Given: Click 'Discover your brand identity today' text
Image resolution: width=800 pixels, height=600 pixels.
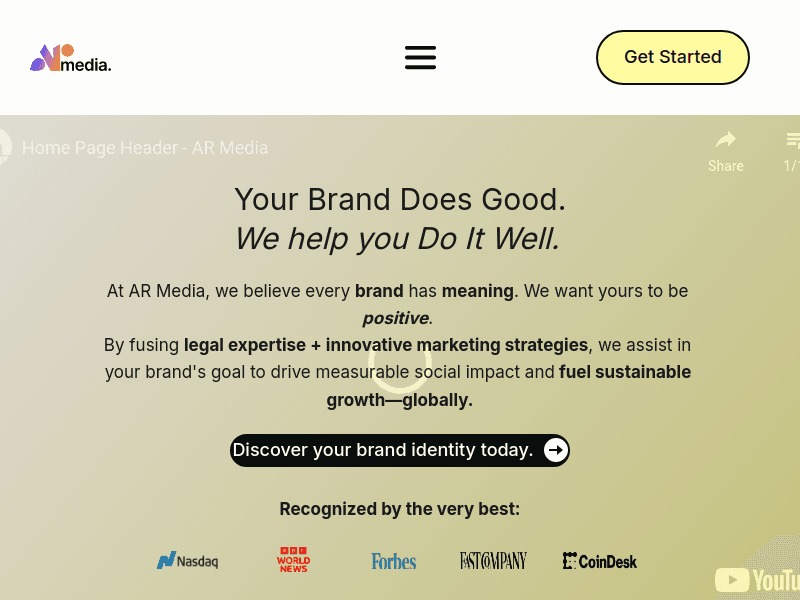Looking at the screenshot, I should click(382, 450).
